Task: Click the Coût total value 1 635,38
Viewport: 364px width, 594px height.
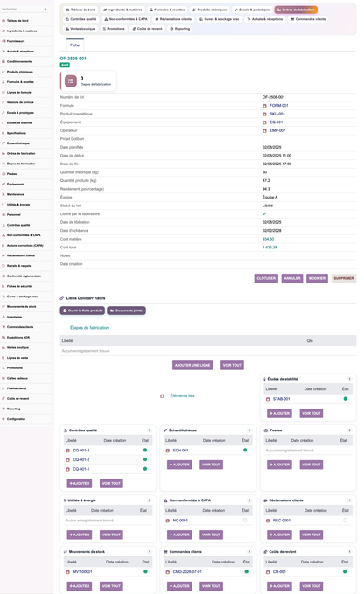Action: point(269,248)
